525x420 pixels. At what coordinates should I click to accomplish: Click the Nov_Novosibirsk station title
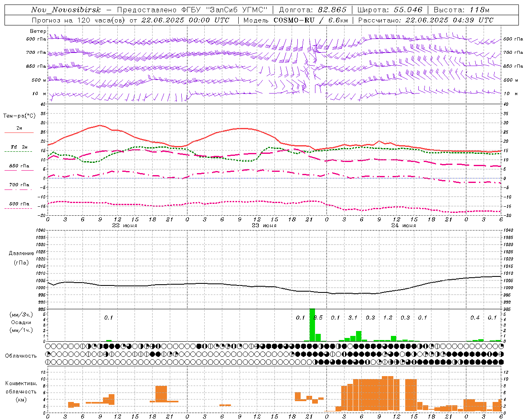66,10
